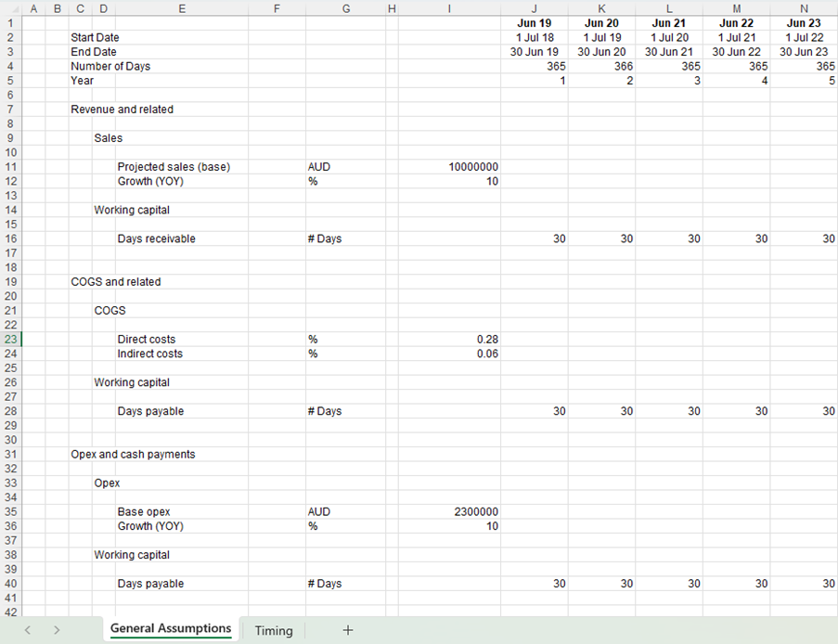Click the Revenue and related heading cell
Viewport: 838px width, 644px height.
click(x=122, y=109)
